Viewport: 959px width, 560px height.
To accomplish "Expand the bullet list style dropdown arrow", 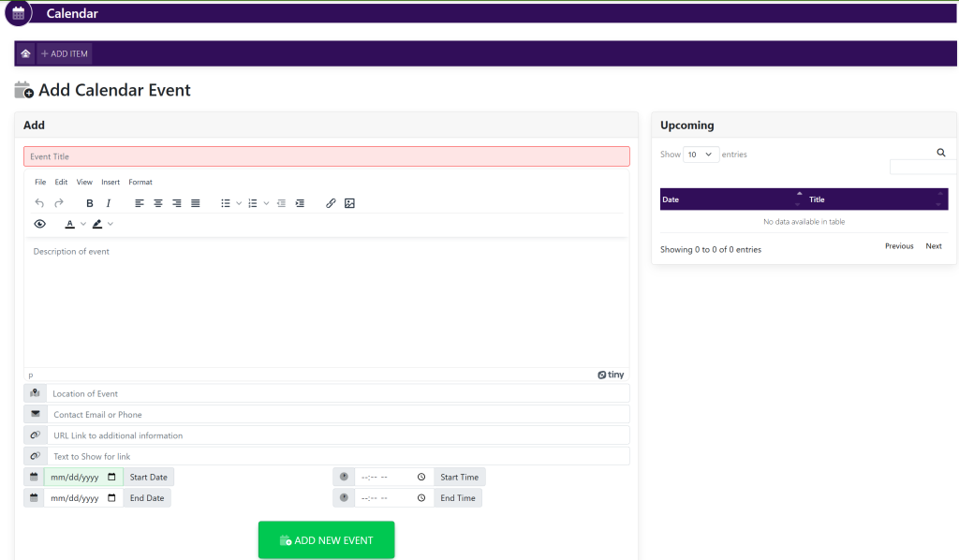I will pos(239,203).
